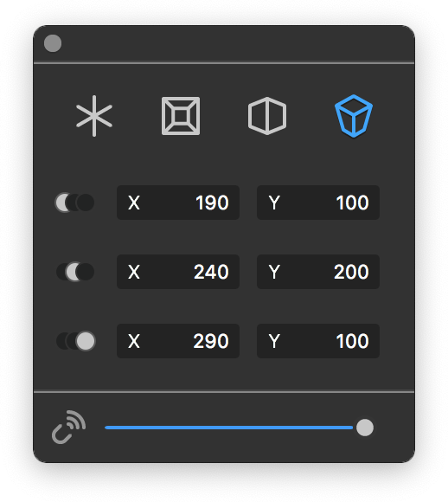This screenshot has width=448, height=502.
Task: Click the X field showing 290
Action: (x=178, y=341)
